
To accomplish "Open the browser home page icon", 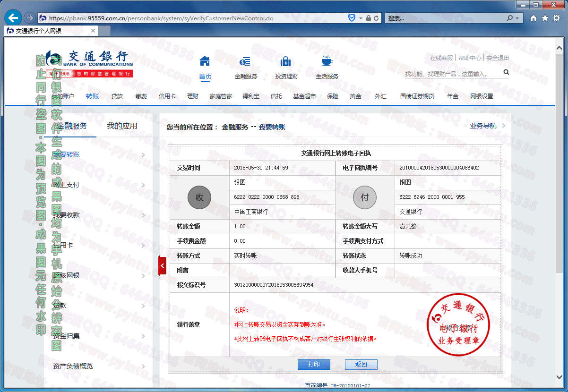I will tap(534, 18).
